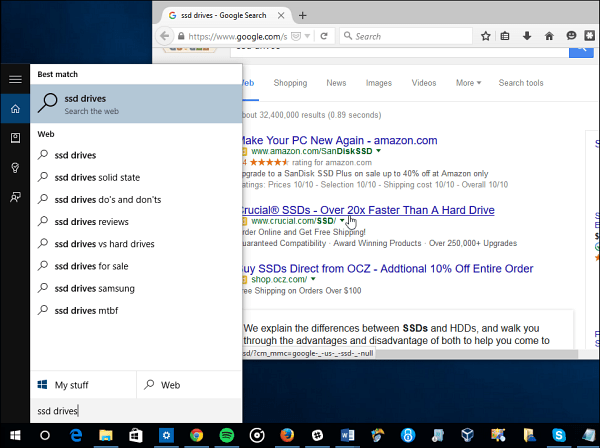Screen dimensions: 600x448
Task: Switch to Google News tab
Action: pyautogui.click(x=336, y=83)
